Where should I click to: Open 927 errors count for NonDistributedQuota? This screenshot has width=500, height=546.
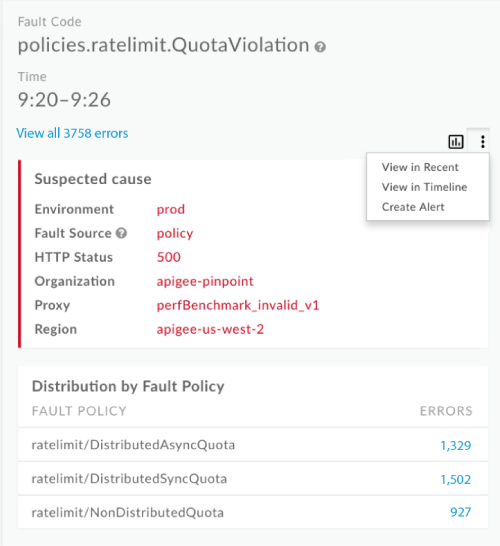pos(460,512)
